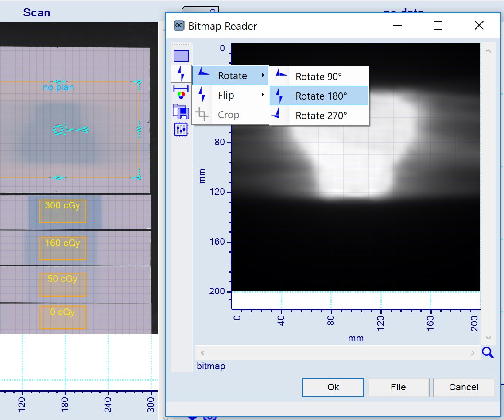Click the File button

[398, 387]
